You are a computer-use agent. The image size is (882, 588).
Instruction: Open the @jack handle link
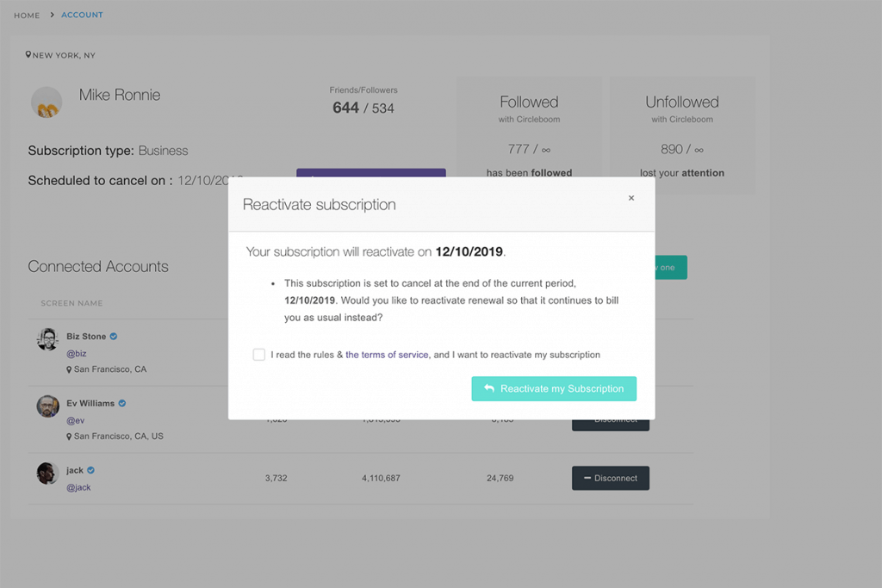[x=78, y=487]
